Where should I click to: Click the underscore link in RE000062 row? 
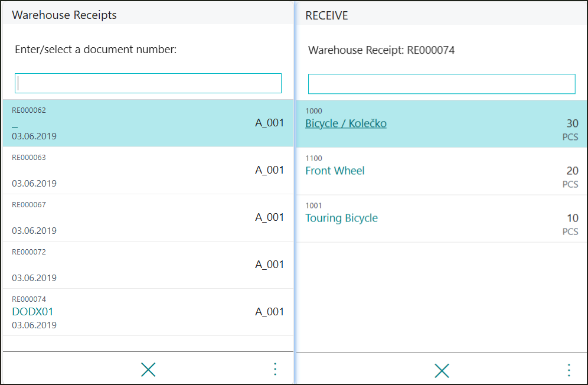coord(15,124)
